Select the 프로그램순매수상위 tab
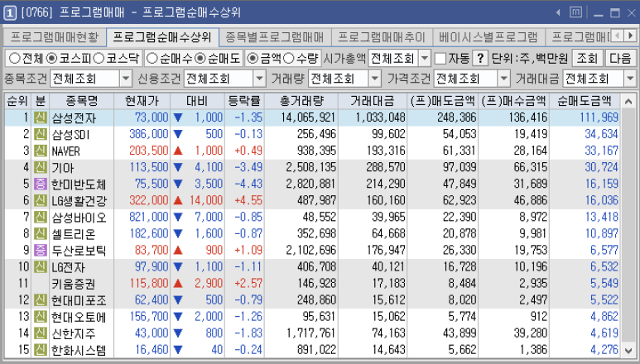This screenshot has height=364, width=640. [162, 37]
